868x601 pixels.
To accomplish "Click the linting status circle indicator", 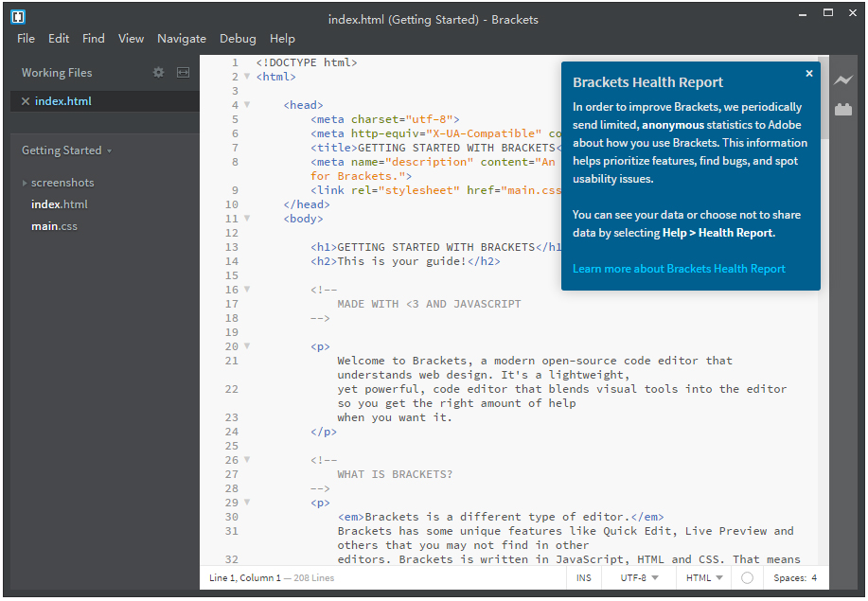I will (x=747, y=577).
